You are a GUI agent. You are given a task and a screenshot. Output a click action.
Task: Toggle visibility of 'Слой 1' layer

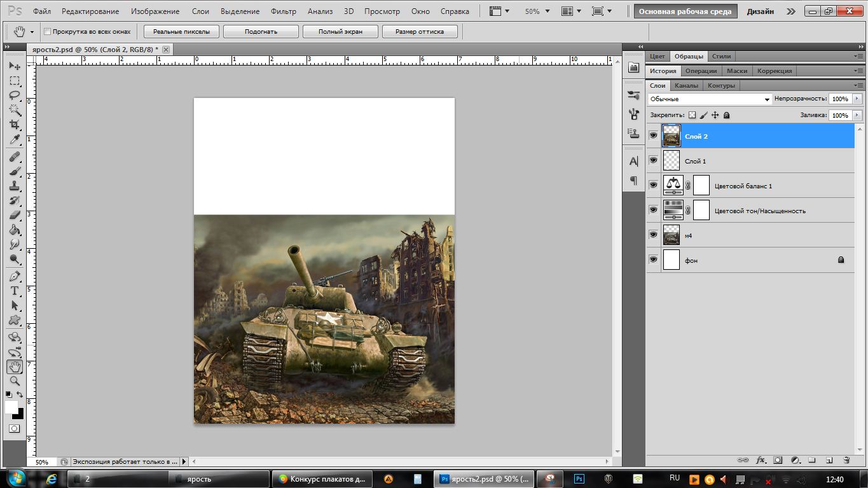653,160
